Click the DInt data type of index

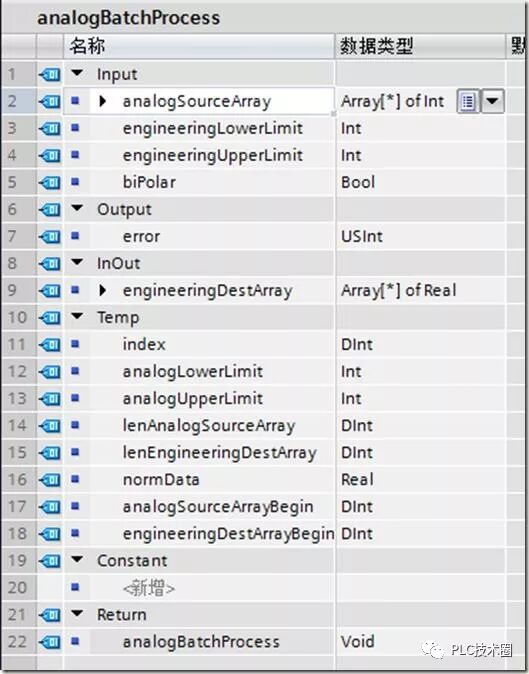357,344
